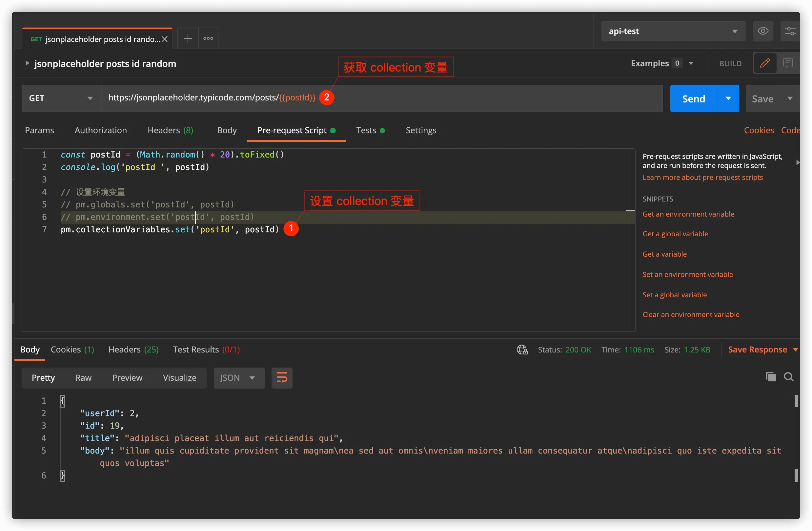Expand the request name disclosure triangle
Screen dimensions: 812x531
(x=27, y=63)
